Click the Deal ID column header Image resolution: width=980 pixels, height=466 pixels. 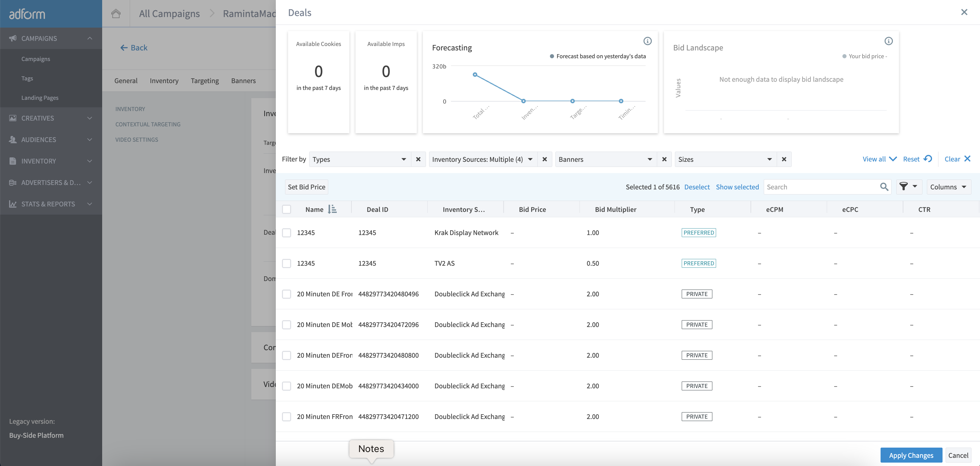click(x=377, y=209)
